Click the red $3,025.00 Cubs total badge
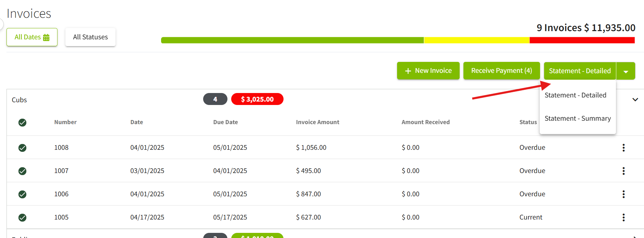 coord(257,99)
